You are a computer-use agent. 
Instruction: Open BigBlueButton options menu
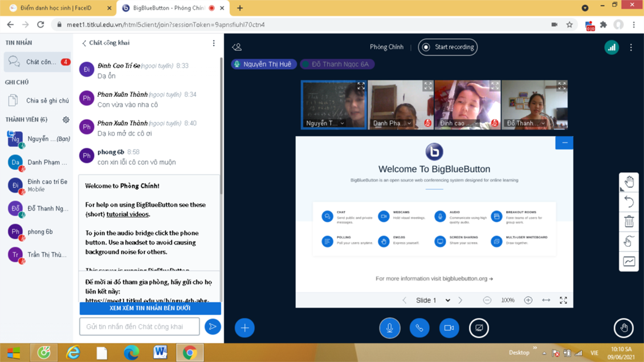pos(631,47)
